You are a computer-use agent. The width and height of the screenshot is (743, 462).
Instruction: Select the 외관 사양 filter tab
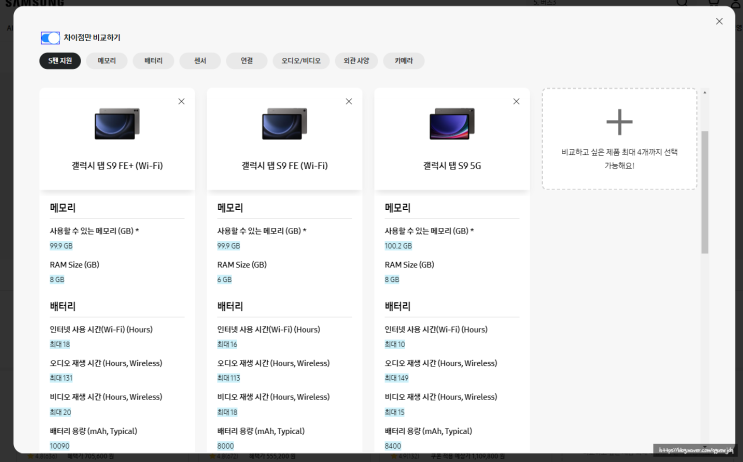tap(356, 61)
